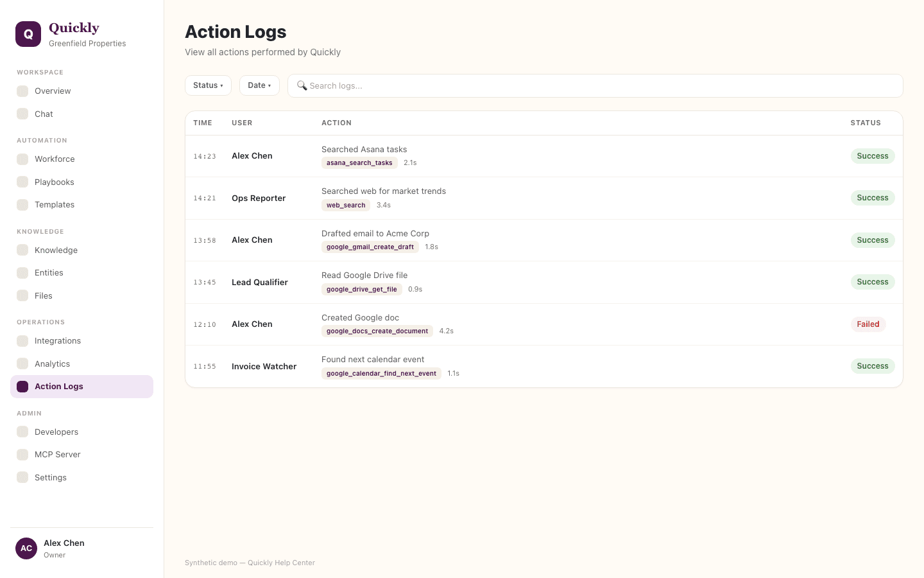Click the Files sidebar icon
924x578 pixels.
[22, 295]
